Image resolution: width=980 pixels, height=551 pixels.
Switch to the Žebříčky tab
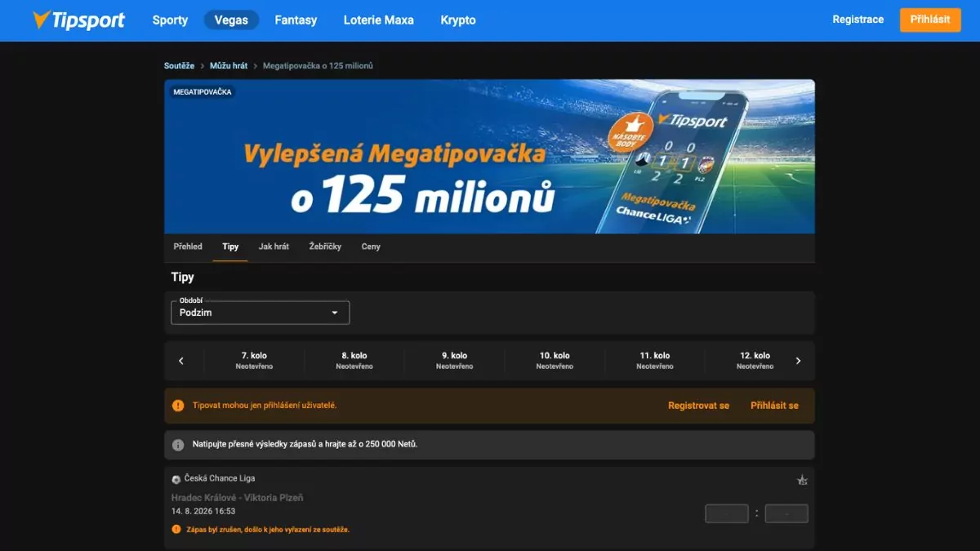click(325, 247)
